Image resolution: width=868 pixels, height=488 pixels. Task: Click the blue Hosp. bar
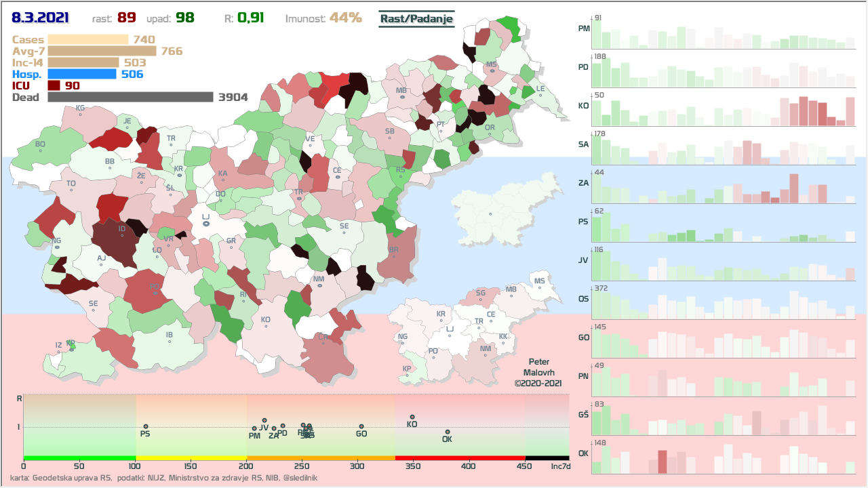[82, 74]
